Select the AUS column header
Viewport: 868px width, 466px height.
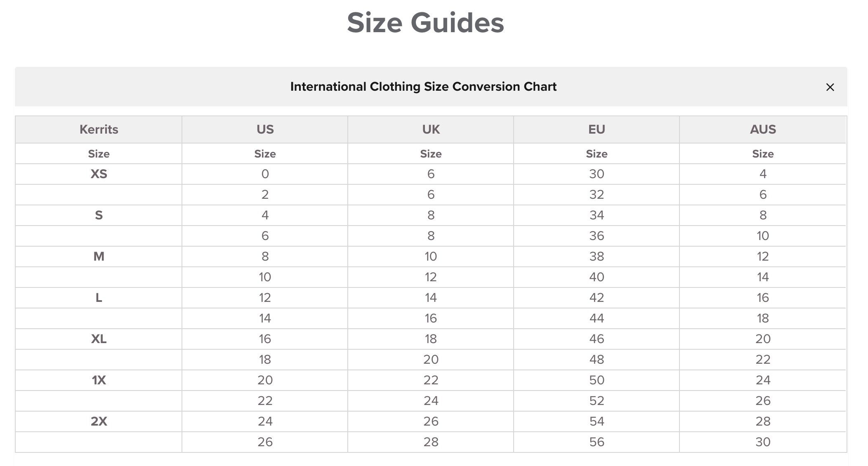763,129
